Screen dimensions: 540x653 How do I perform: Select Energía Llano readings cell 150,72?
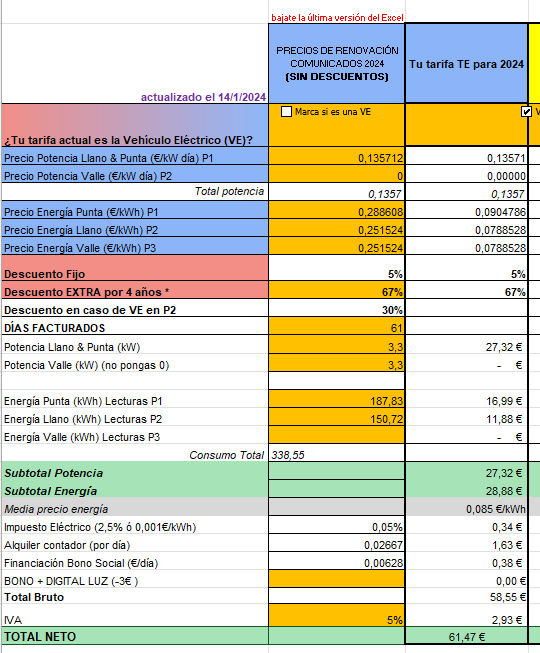tap(337, 419)
